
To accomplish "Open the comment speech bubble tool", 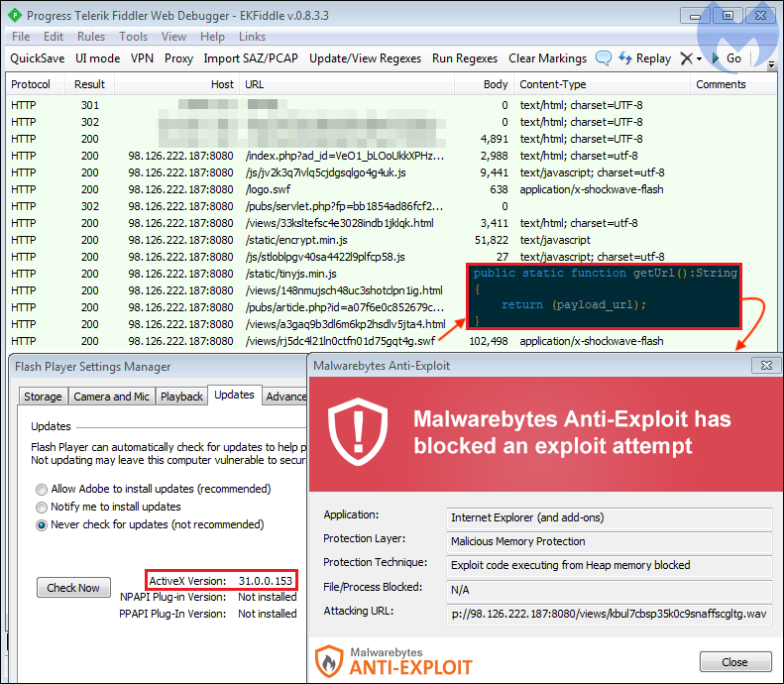I will coord(604,58).
